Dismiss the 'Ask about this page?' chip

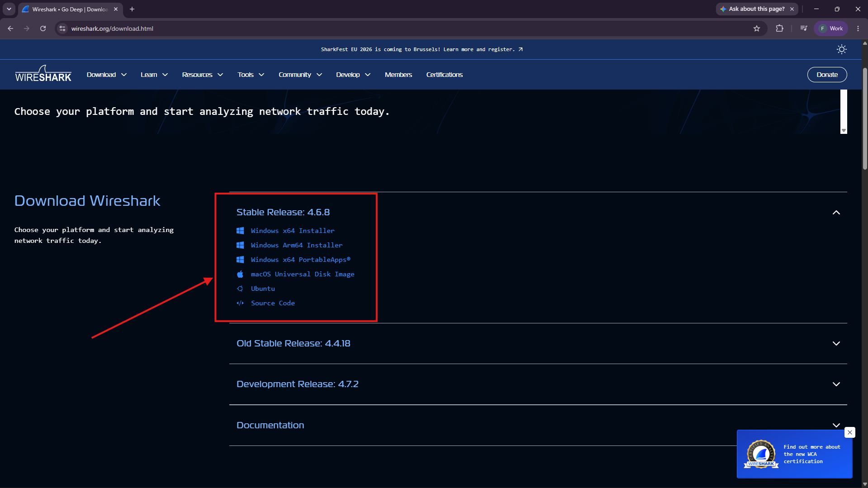[792, 9]
